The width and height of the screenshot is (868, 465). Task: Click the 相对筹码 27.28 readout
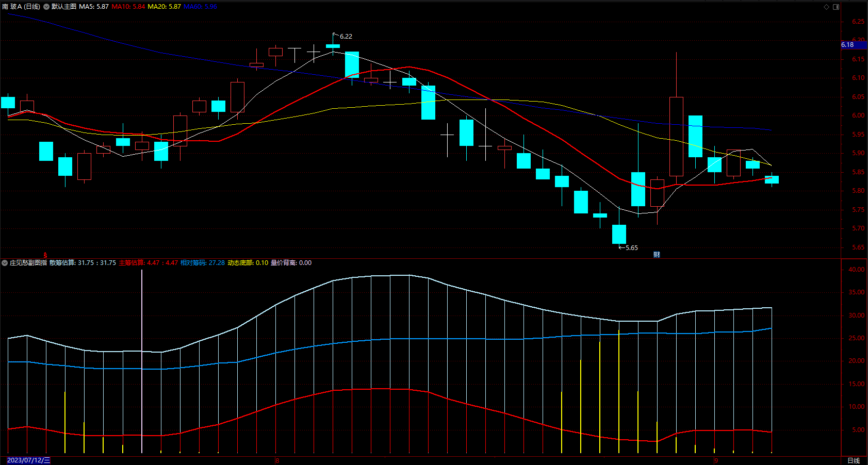pyautogui.click(x=203, y=263)
